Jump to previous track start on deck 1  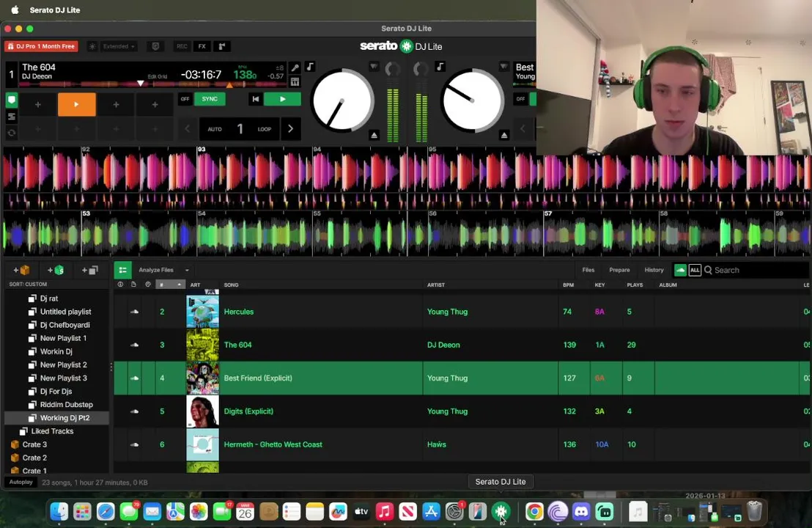(255, 99)
